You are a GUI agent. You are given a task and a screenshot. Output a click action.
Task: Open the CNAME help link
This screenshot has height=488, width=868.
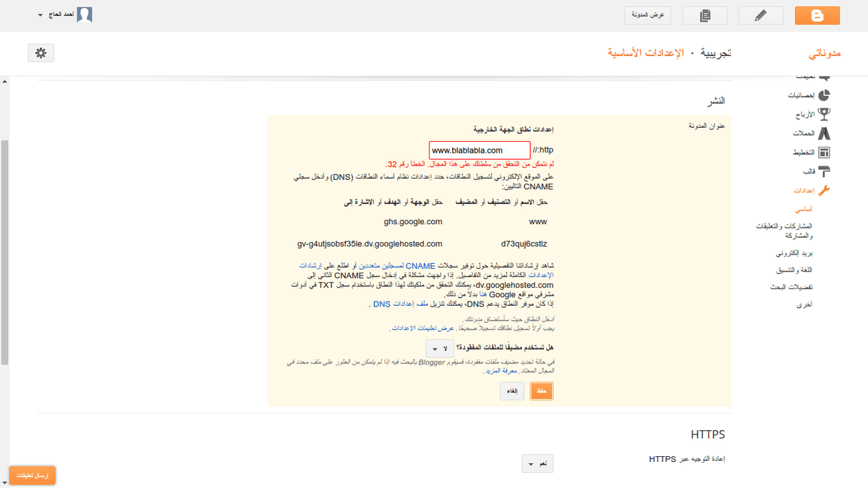click(420, 265)
